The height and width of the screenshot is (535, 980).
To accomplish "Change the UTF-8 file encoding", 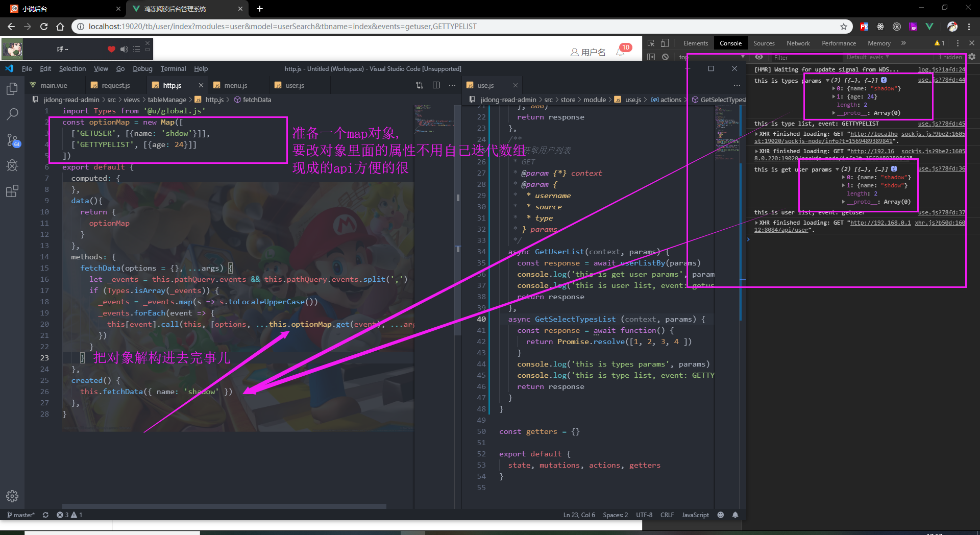I will pyautogui.click(x=644, y=515).
